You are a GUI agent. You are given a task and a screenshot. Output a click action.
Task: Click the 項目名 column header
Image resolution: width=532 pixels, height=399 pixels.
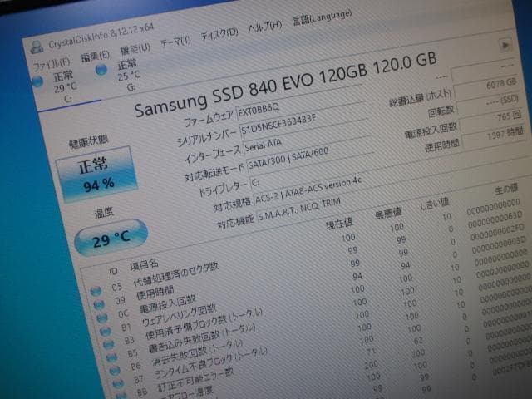click(144, 265)
